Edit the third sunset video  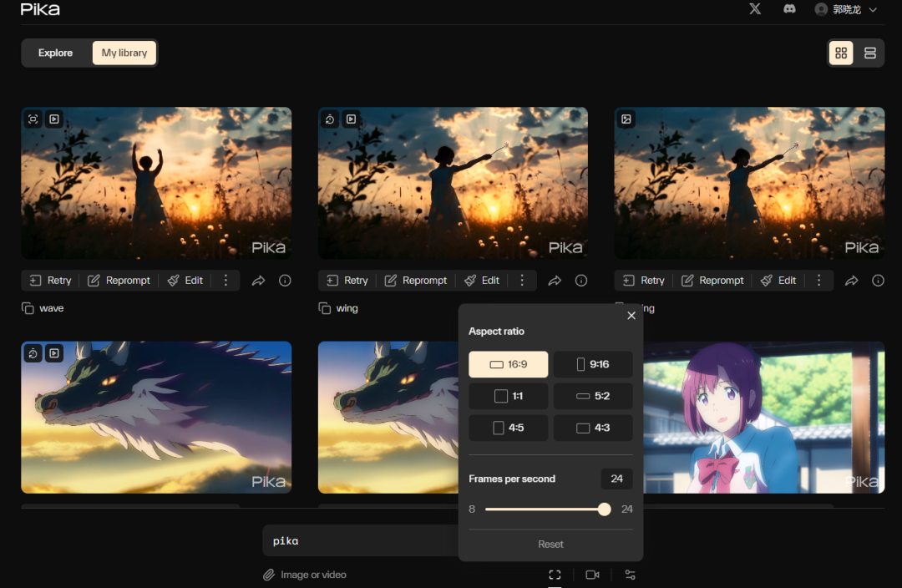coord(778,280)
